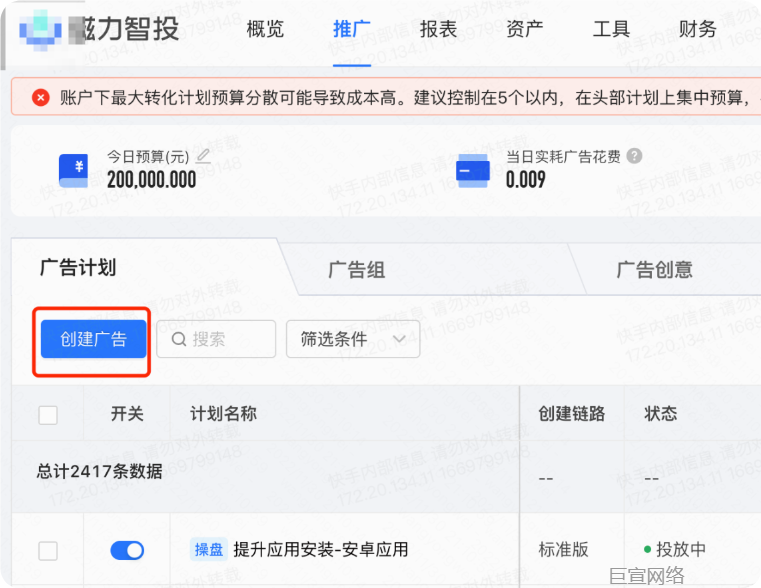Click the 创建链路 column header
This screenshot has width=761, height=588.
(572, 414)
